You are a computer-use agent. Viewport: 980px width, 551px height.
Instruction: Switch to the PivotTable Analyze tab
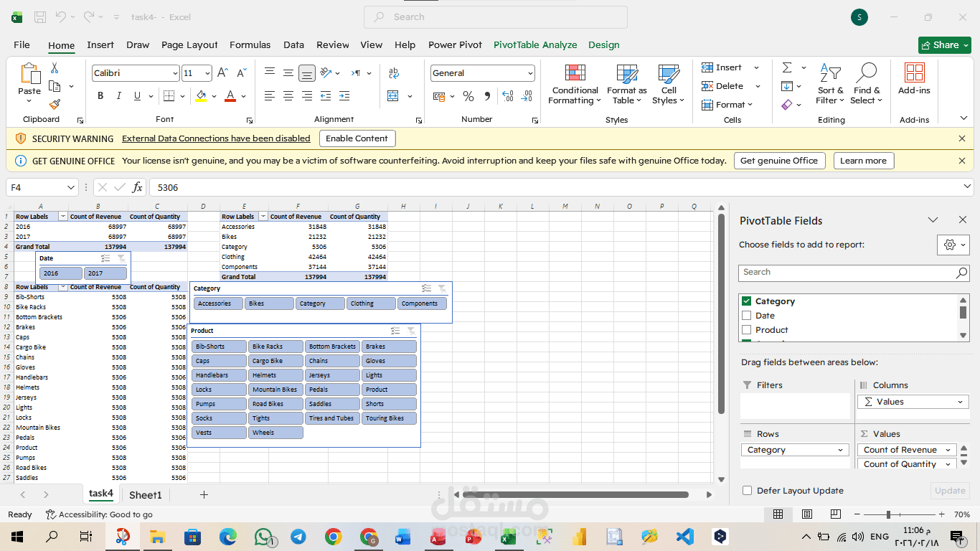click(x=535, y=44)
